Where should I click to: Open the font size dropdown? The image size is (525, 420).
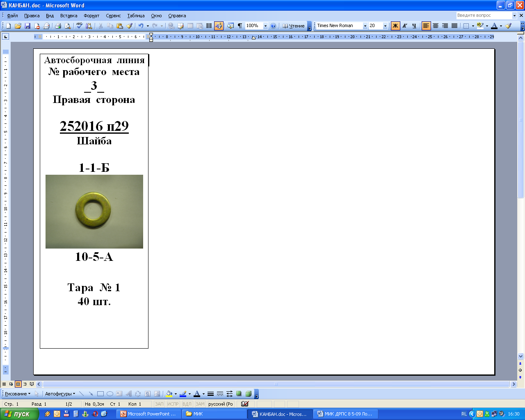click(385, 26)
